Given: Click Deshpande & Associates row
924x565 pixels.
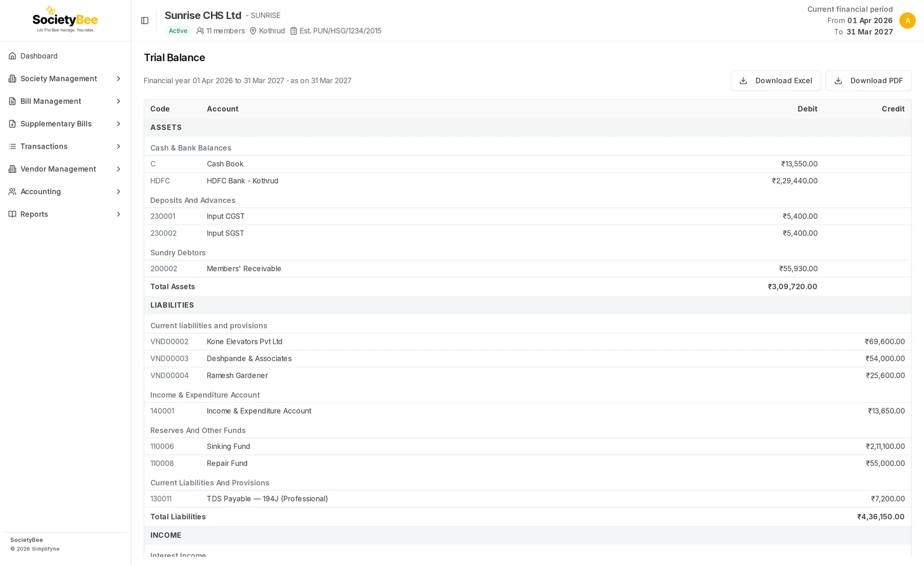Looking at the screenshot, I should pyautogui.click(x=527, y=359).
